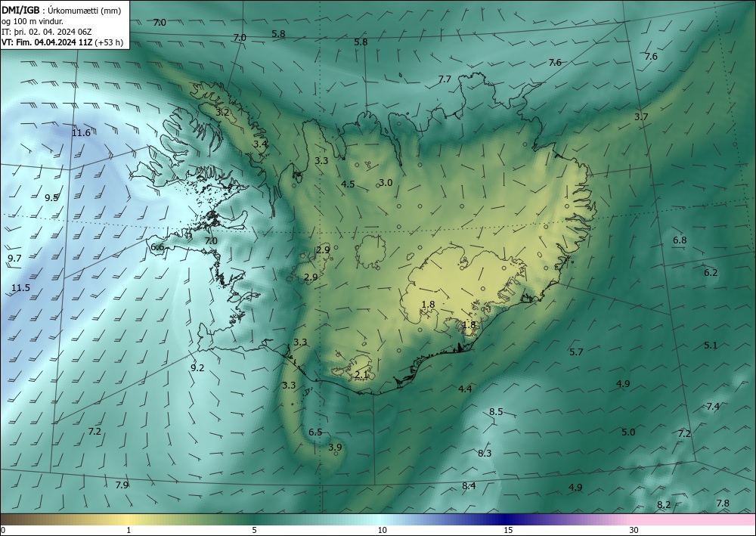Click the 9.2 value on the map
The image size is (756, 536).
(197, 367)
